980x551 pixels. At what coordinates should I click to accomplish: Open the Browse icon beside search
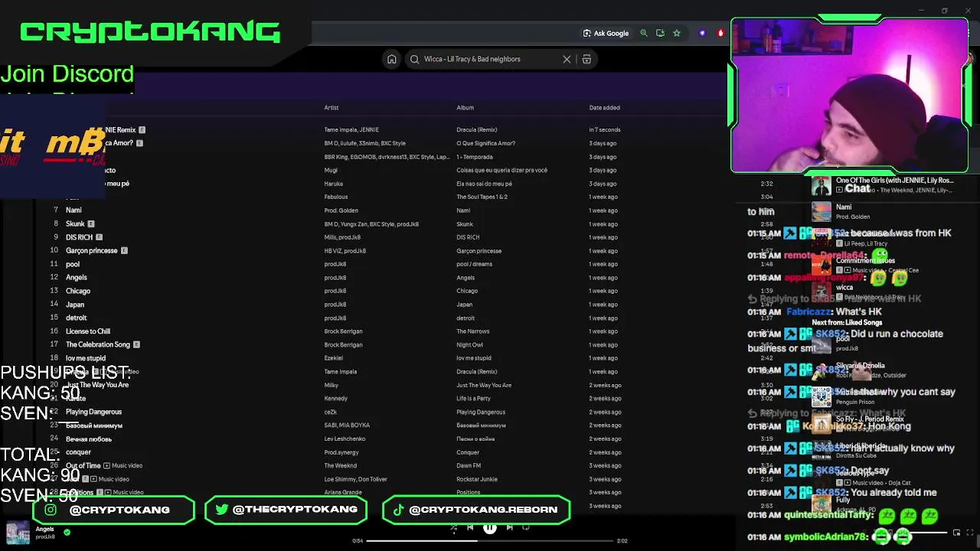(586, 59)
